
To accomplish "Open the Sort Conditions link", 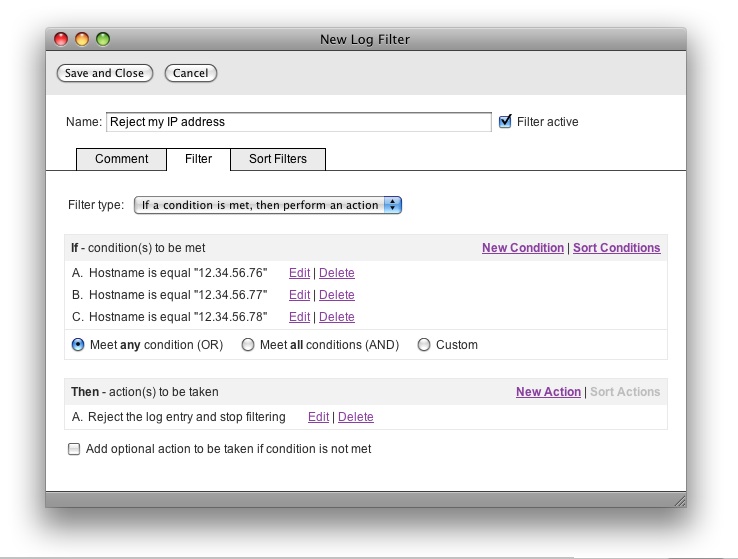I will click(x=616, y=248).
